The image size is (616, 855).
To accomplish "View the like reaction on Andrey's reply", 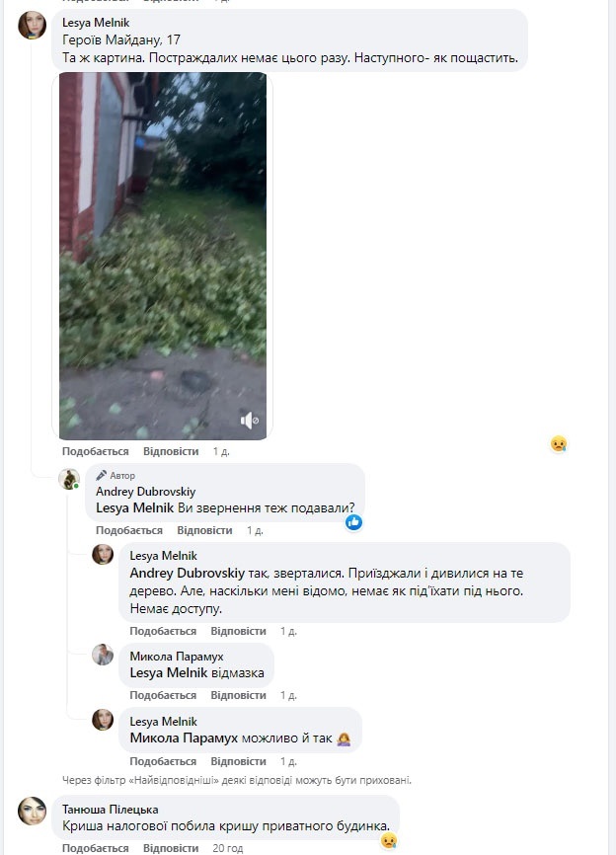I will (x=353, y=522).
